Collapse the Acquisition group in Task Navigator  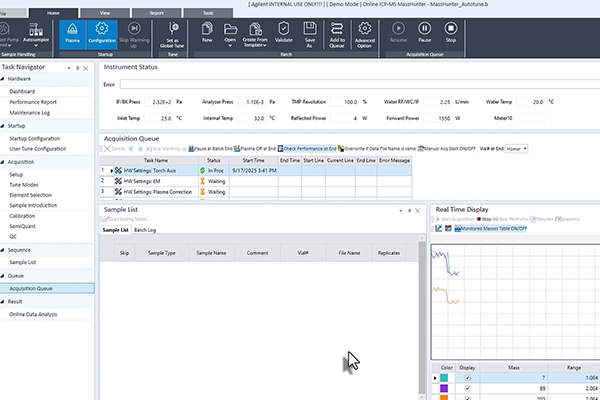pyautogui.click(x=3, y=162)
